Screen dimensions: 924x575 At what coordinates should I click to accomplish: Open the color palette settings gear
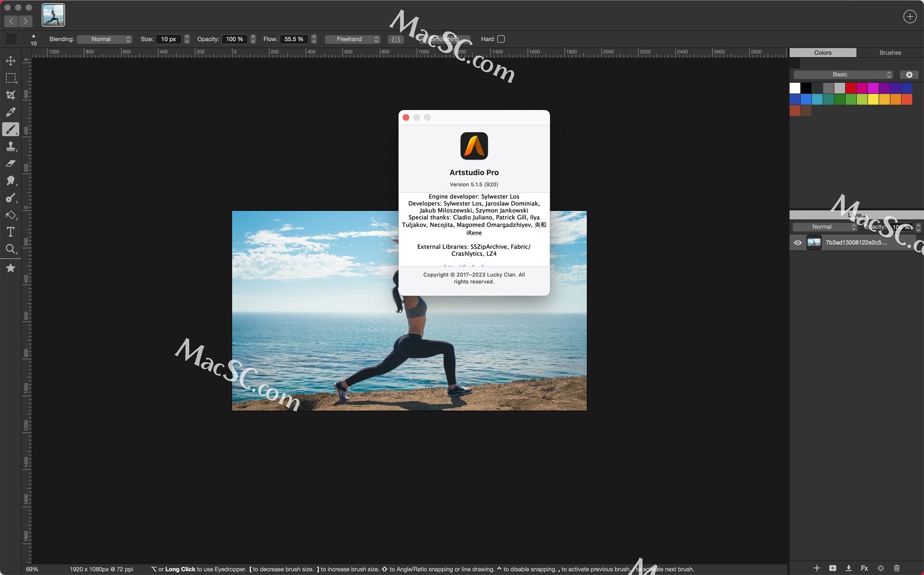coord(909,75)
